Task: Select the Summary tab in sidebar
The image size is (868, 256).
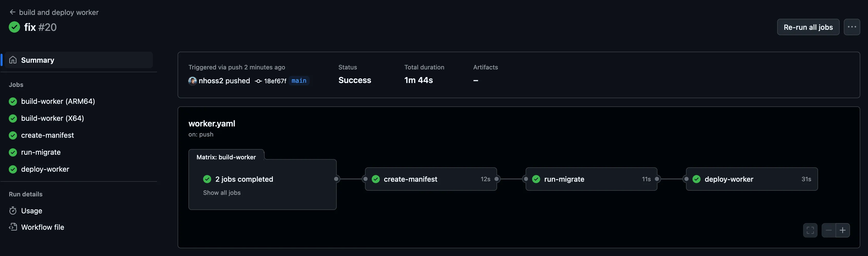Action: tap(37, 60)
